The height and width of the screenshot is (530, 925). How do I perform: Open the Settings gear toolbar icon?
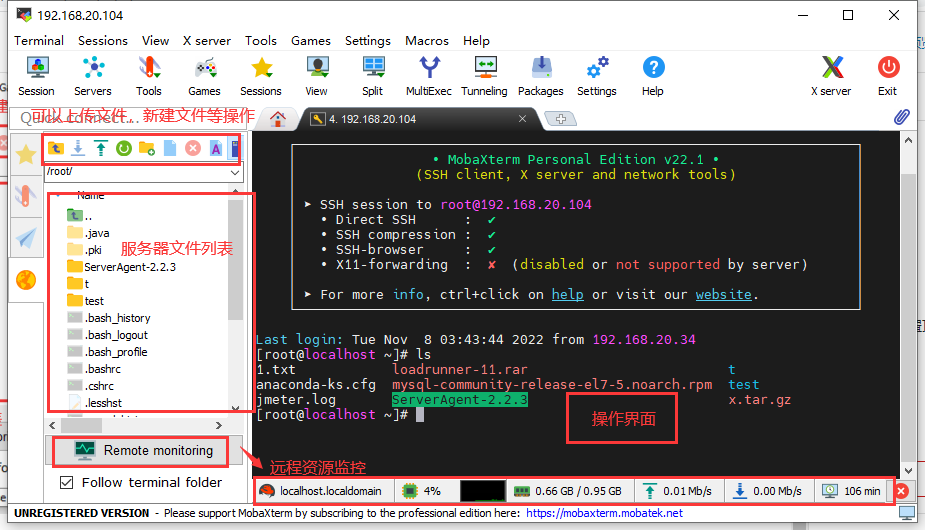pyautogui.click(x=597, y=76)
